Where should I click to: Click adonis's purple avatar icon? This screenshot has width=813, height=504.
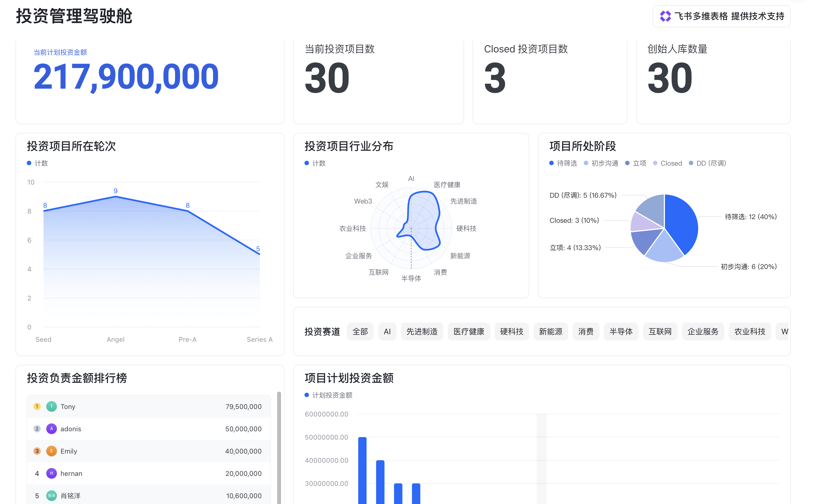[x=51, y=429]
